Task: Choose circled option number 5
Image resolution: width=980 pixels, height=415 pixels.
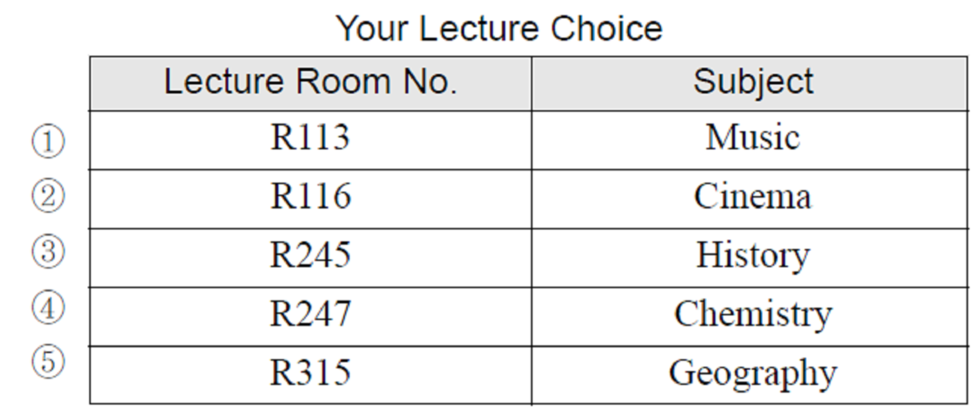Action: click(48, 361)
